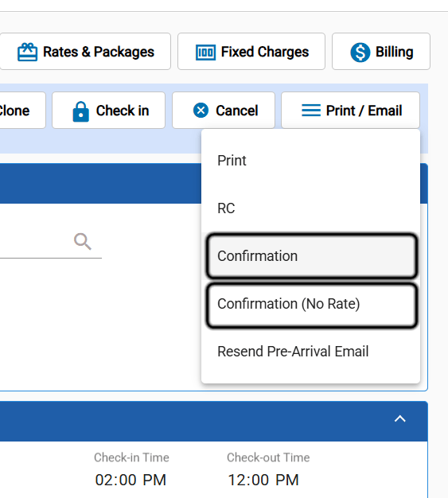Select the Confirmation menu entry

click(311, 256)
